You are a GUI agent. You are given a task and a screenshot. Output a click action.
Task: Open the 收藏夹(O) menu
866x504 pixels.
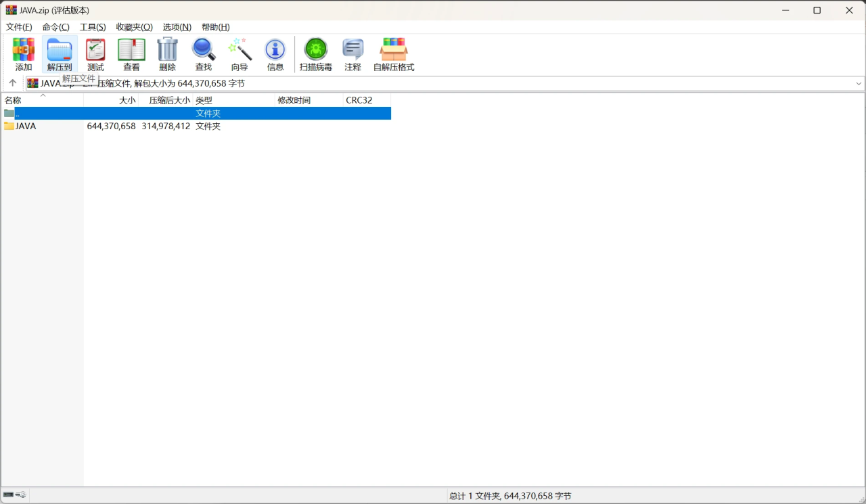pyautogui.click(x=134, y=27)
